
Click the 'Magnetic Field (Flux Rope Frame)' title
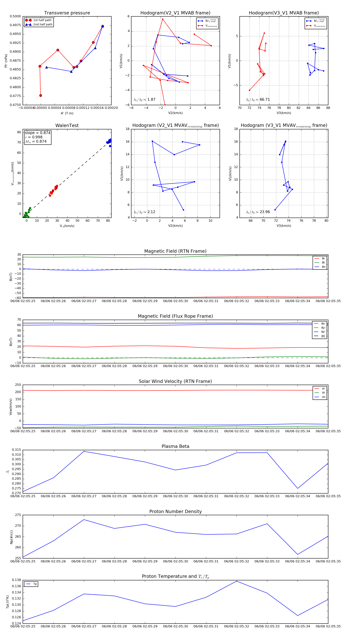(175, 316)
